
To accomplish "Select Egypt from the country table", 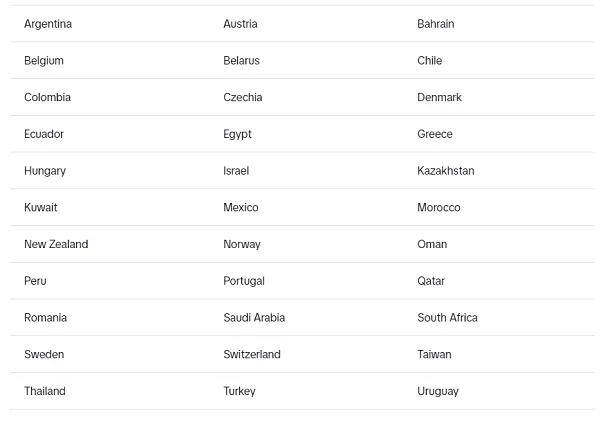I will [x=237, y=134].
